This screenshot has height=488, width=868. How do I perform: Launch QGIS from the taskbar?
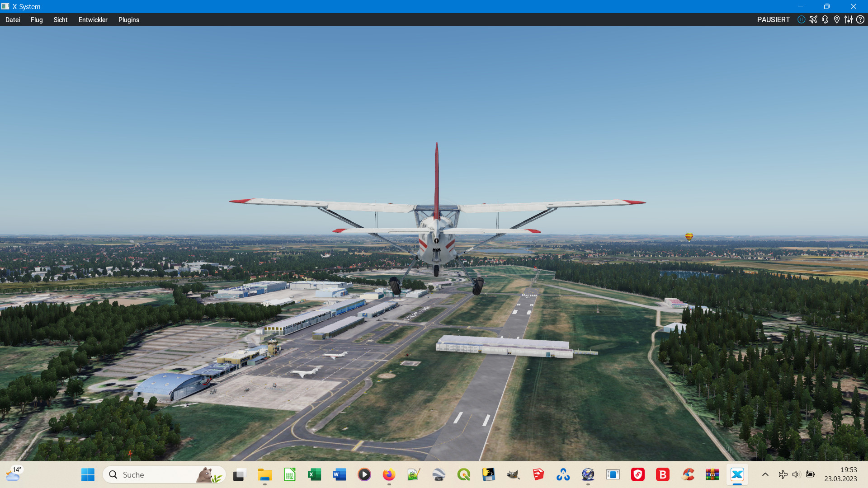463,474
